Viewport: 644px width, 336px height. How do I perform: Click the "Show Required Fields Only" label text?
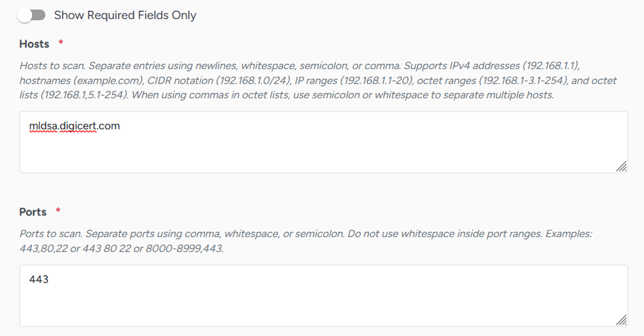click(125, 16)
